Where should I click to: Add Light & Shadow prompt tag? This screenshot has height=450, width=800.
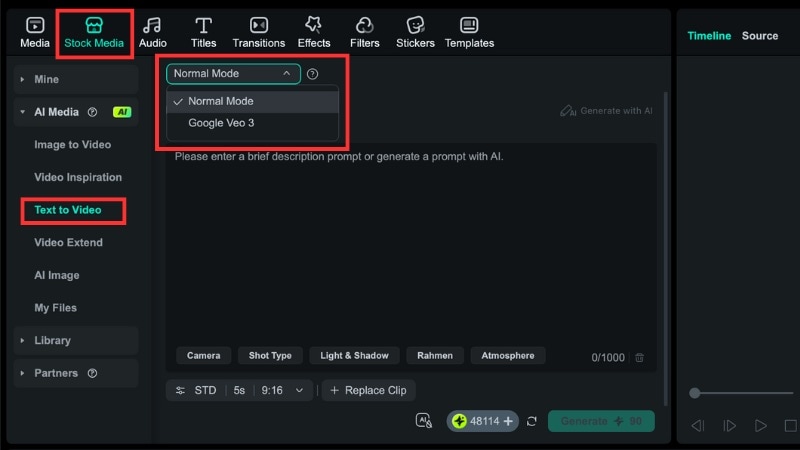tap(354, 356)
